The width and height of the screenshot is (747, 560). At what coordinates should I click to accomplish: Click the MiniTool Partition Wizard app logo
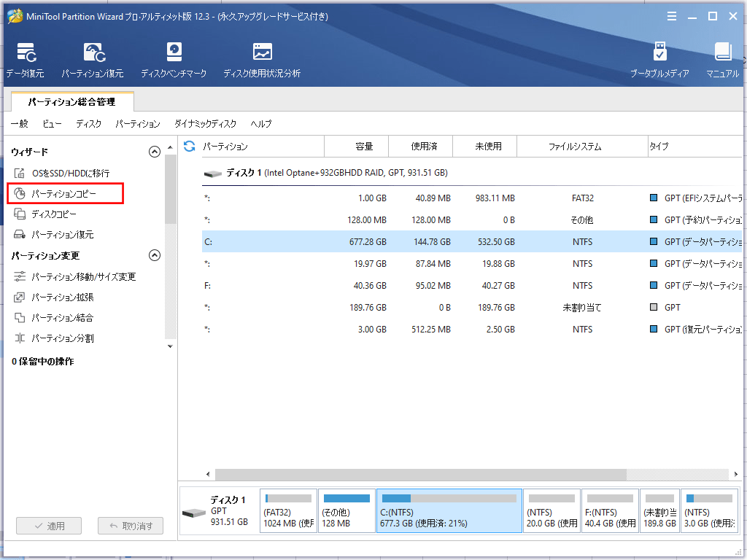(x=15, y=16)
